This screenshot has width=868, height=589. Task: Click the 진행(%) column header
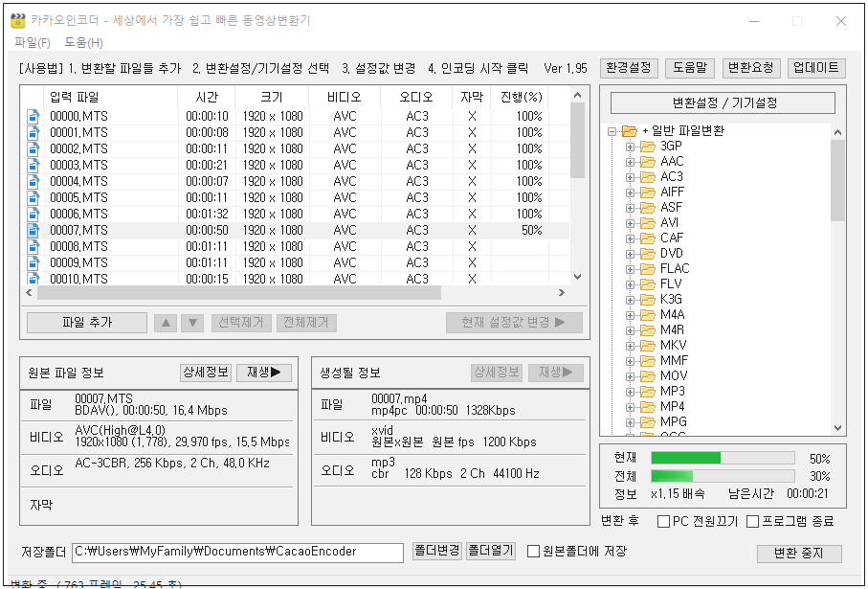521,97
